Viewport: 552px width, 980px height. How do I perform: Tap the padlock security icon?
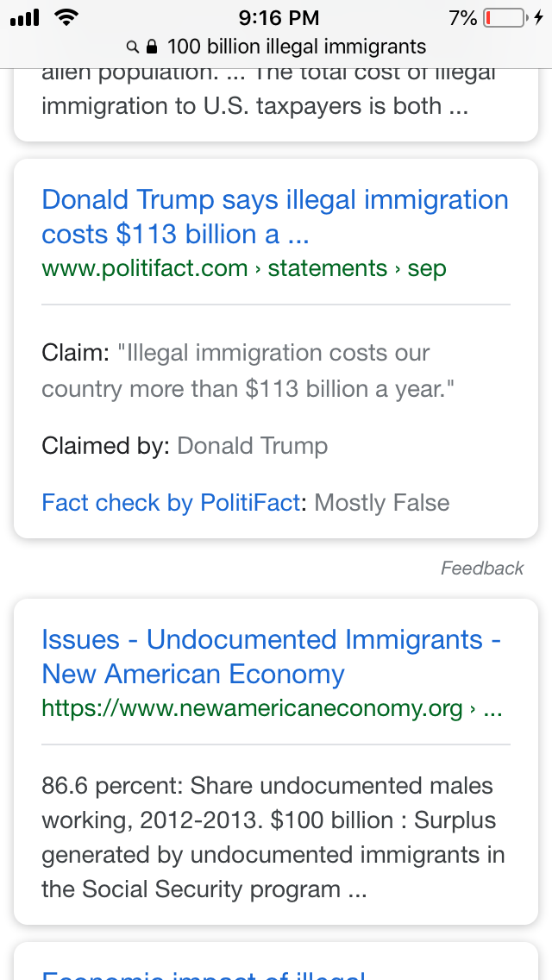(151, 47)
